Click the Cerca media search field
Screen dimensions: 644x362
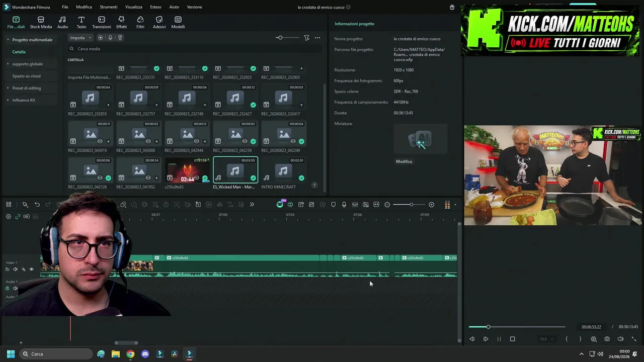pyautogui.click(x=195, y=49)
